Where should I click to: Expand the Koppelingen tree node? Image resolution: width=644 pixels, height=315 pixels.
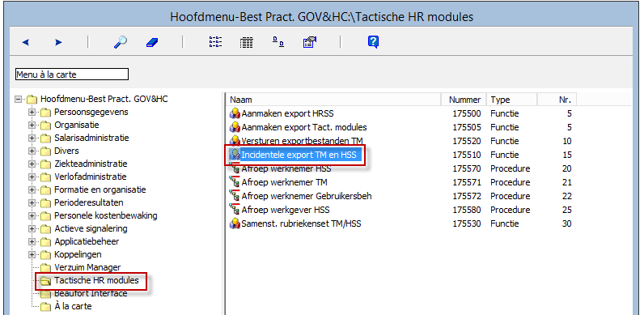coord(32,254)
